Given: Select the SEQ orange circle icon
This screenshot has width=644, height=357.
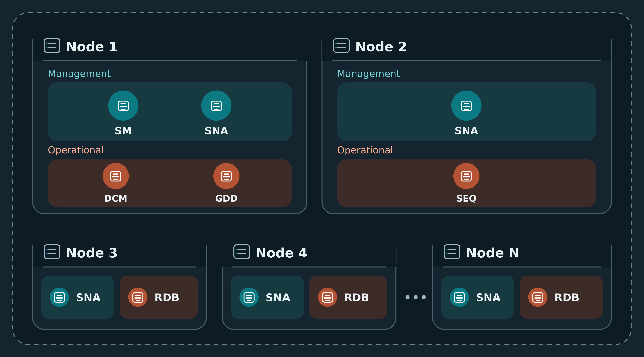Looking at the screenshot, I should coord(466,176).
